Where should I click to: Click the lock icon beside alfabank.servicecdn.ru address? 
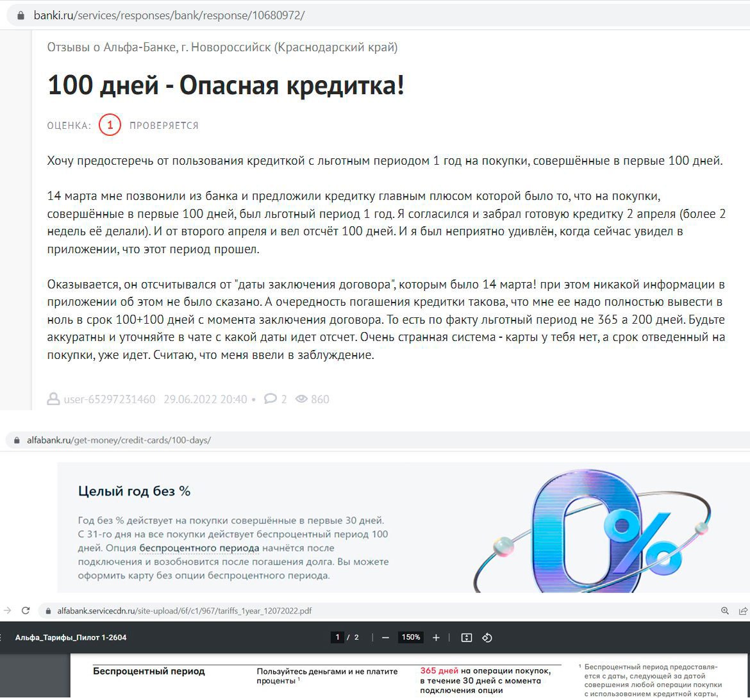pyautogui.click(x=48, y=611)
